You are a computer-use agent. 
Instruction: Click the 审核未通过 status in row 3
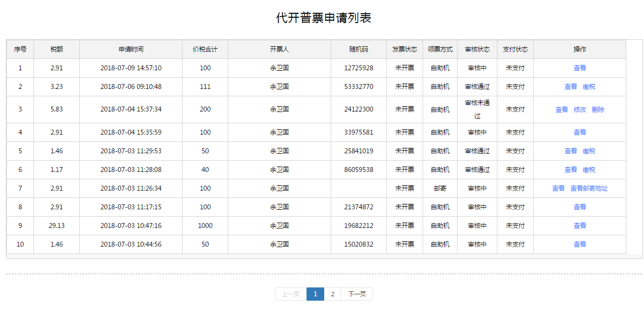[x=477, y=110]
